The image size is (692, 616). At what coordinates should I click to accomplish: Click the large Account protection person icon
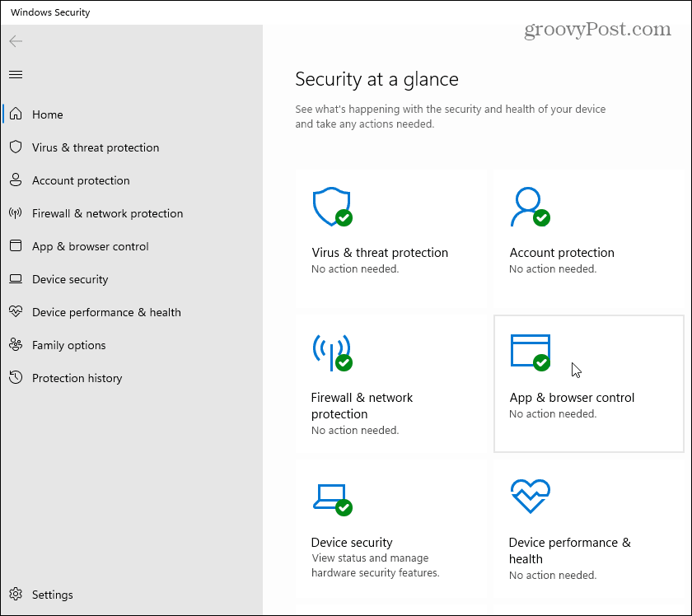point(530,207)
